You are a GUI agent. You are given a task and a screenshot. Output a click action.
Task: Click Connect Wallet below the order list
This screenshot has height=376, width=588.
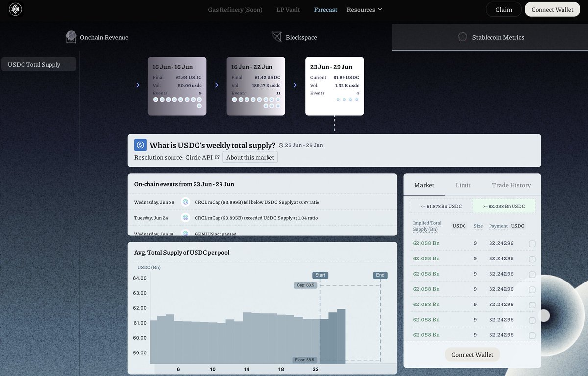[x=472, y=355]
